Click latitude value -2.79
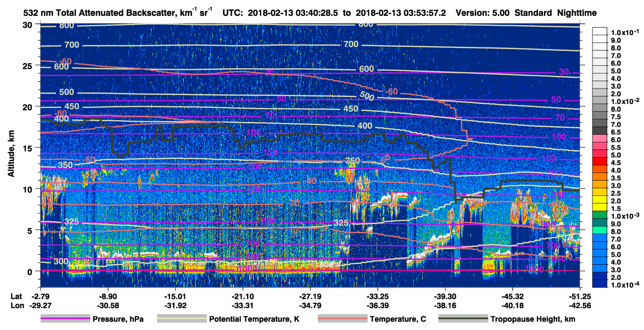Viewport: 644px width, 330px height. 40,296
